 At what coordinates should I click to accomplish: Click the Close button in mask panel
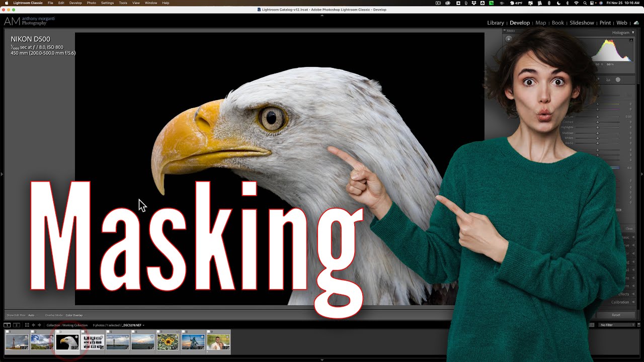pyautogui.click(x=629, y=229)
